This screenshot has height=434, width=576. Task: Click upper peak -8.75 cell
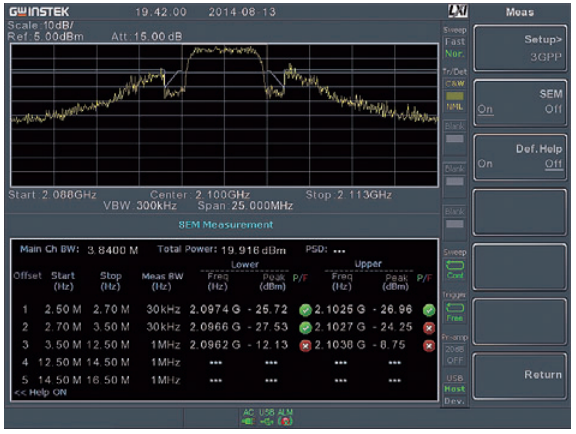[389, 345]
